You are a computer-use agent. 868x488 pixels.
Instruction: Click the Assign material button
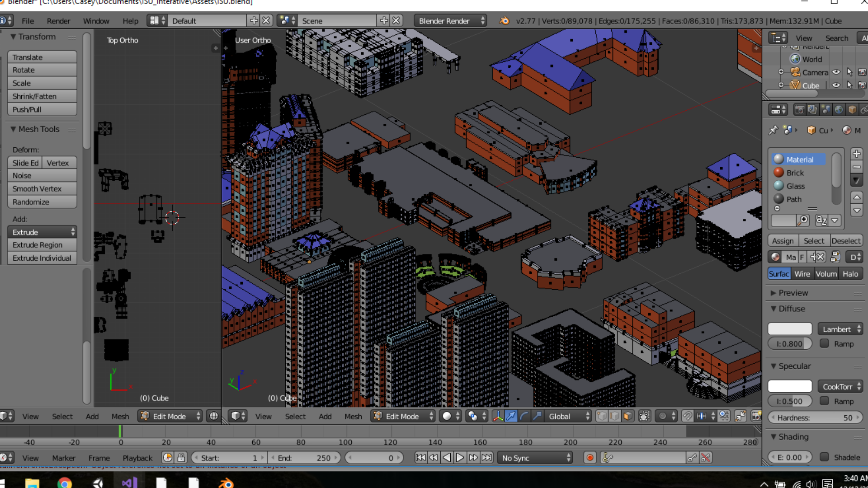click(x=783, y=241)
